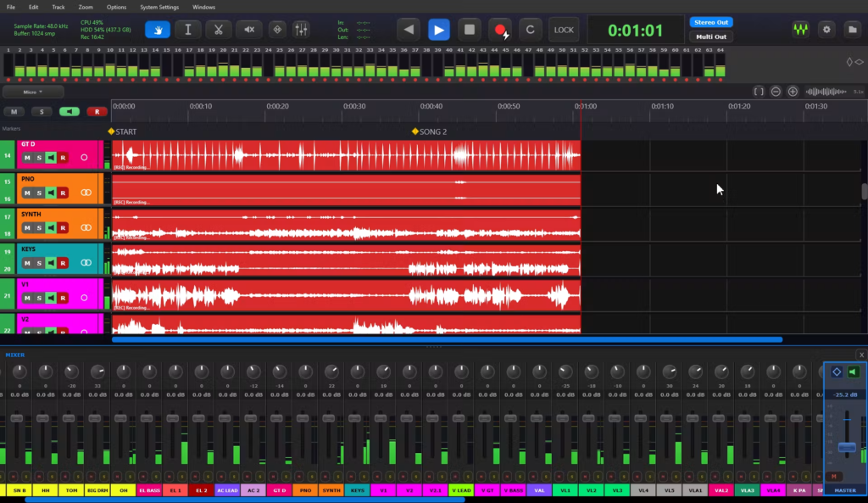The image size is (868, 503).
Task: Select the AC LEAD mixer channel label
Action: 227,490
